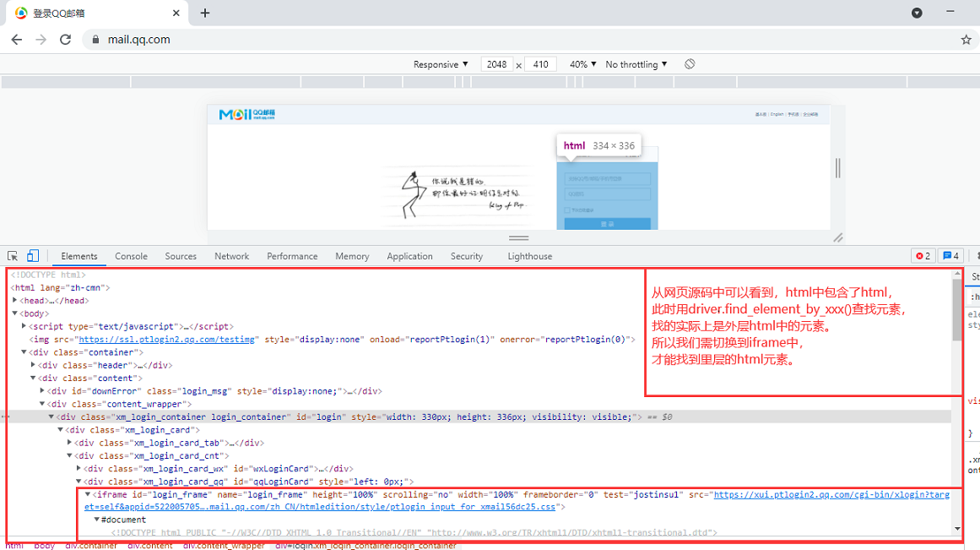This screenshot has height=550, width=980.
Task: Expand the div id="downError" node
Action: 42,390
